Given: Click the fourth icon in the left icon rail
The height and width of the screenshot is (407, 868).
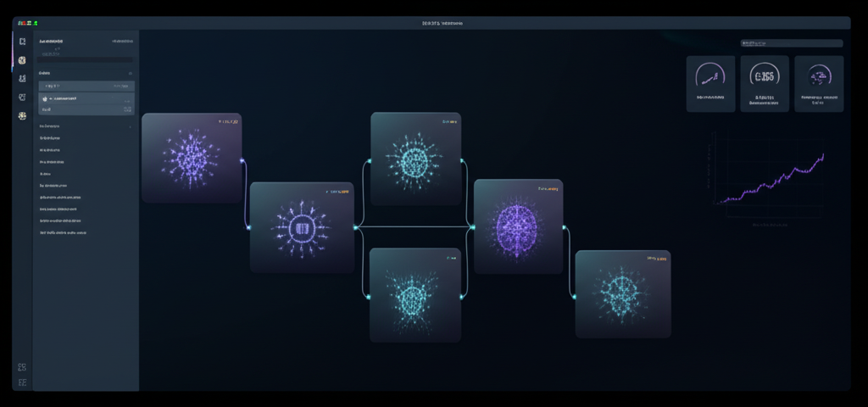Looking at the screenshot, I should pyautogui.click(x=22, y=97).
